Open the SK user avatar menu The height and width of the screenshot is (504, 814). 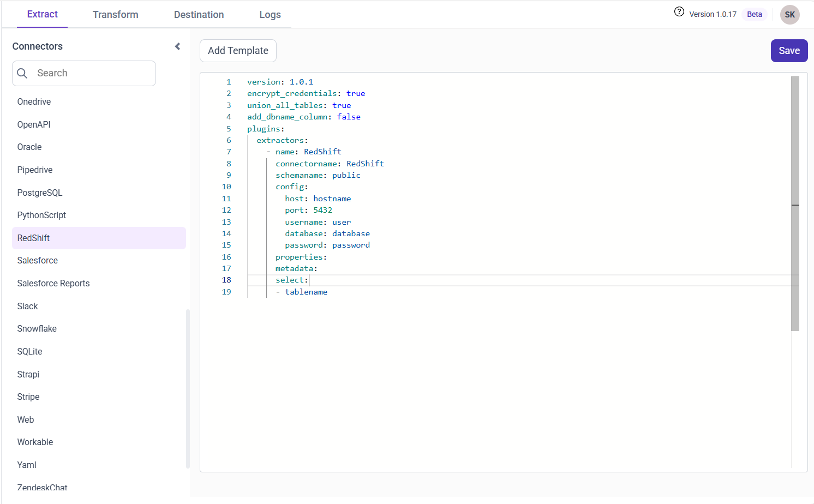pos(789,15)
